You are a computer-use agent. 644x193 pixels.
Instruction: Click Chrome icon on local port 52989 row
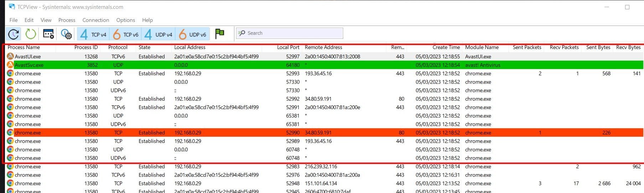10,141
